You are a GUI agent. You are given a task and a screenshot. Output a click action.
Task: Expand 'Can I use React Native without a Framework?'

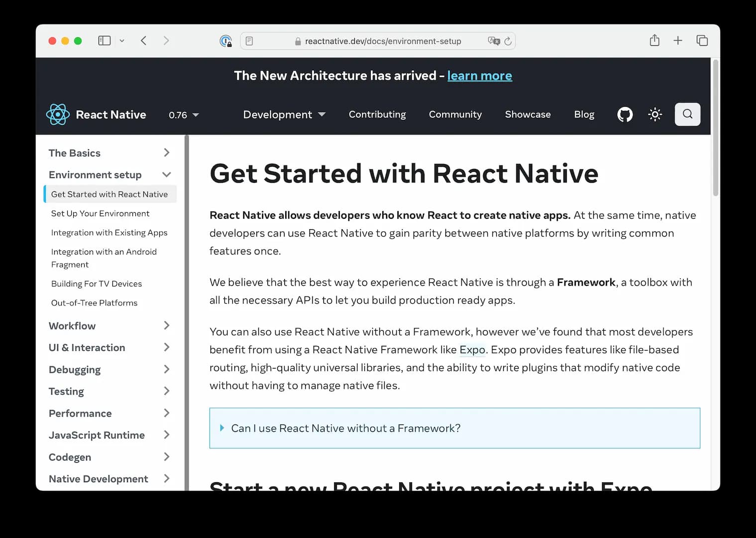455,428
